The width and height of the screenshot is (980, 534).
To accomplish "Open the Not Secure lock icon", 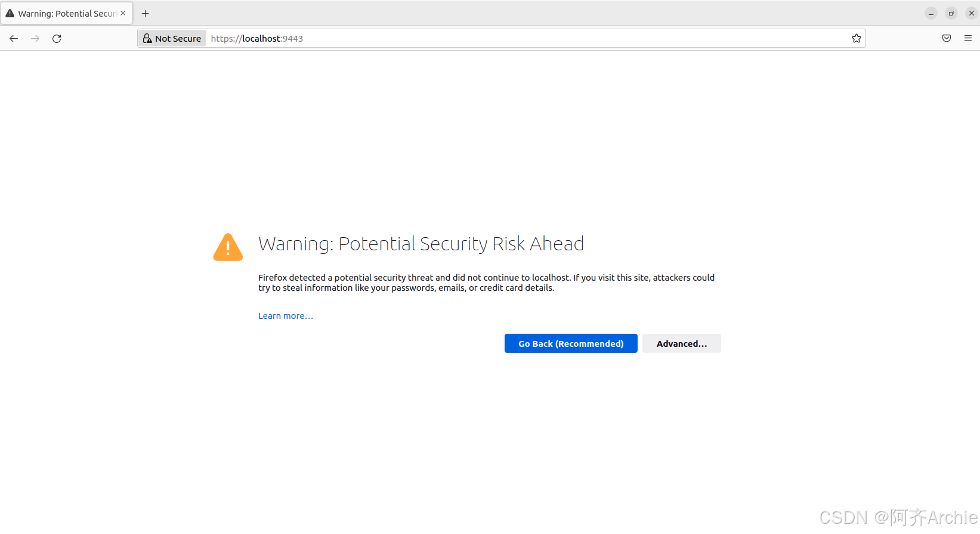I will [x=147, y=39].
